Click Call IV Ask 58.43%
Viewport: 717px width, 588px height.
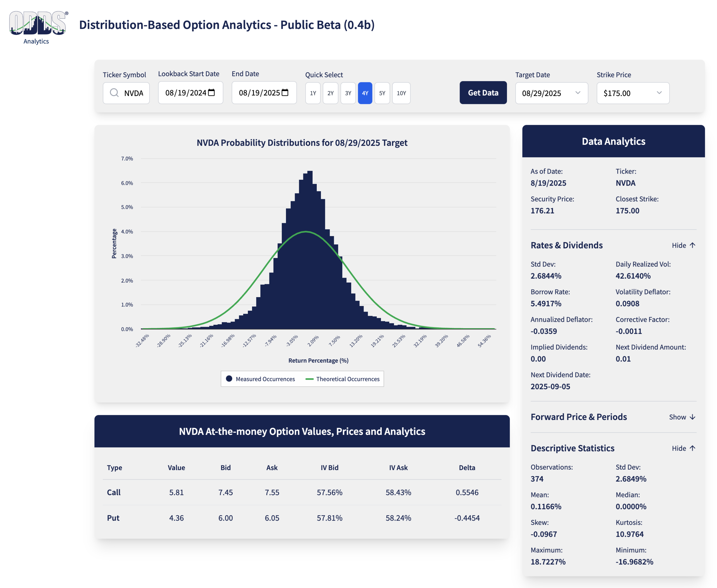pyautogui.click(x=398, y=492)
